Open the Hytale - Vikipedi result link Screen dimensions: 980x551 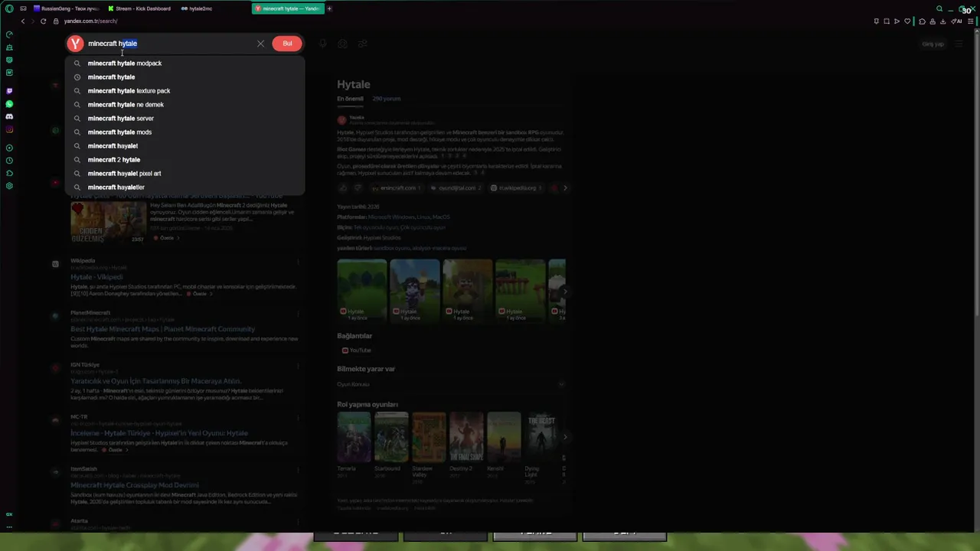tap(96, 277)
